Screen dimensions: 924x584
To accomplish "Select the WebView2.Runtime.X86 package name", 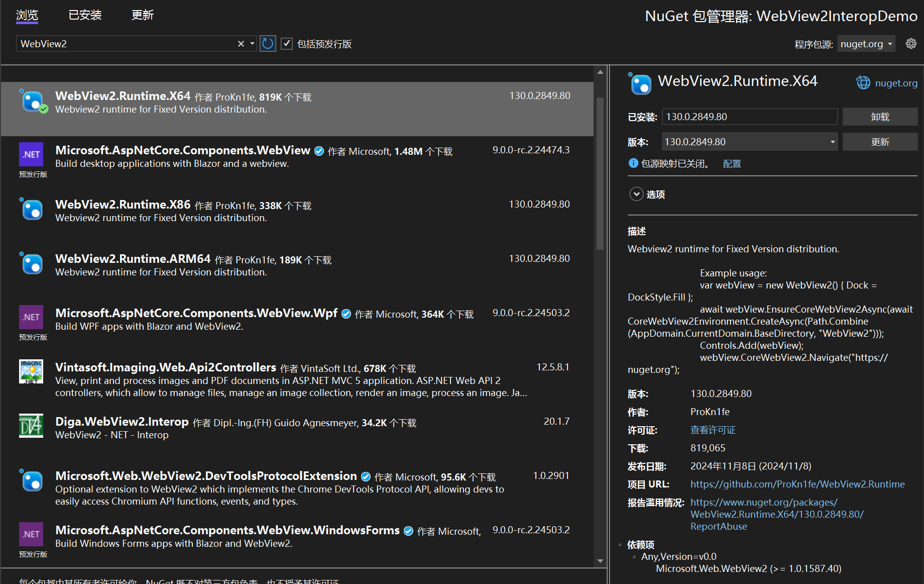I will coord(123,205).
